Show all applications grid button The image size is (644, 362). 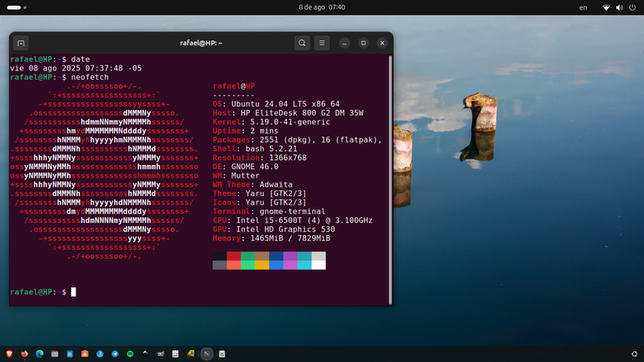click(x=635, y=354)
